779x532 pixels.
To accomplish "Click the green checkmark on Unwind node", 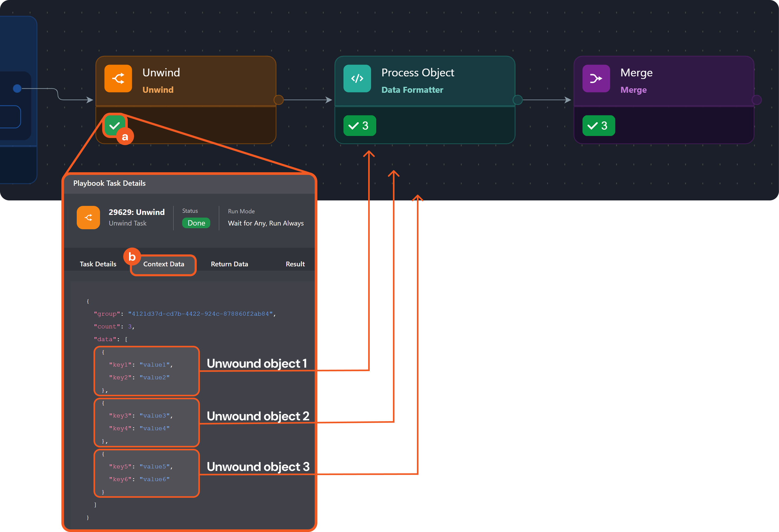I will tap(114, 125).
